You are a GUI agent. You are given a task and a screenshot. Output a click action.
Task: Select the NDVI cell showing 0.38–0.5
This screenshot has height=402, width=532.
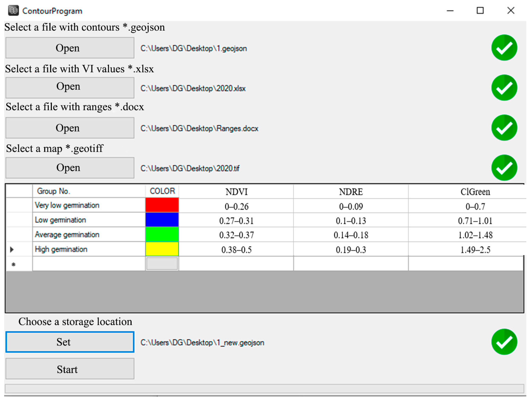(x=237, y=249)
